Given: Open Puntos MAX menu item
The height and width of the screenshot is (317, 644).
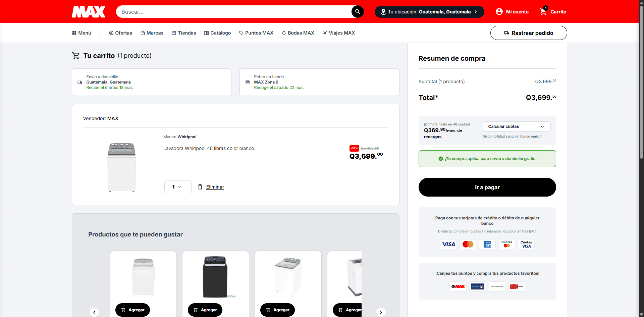Looking at the screenshot, I should [x=256, y=33].
